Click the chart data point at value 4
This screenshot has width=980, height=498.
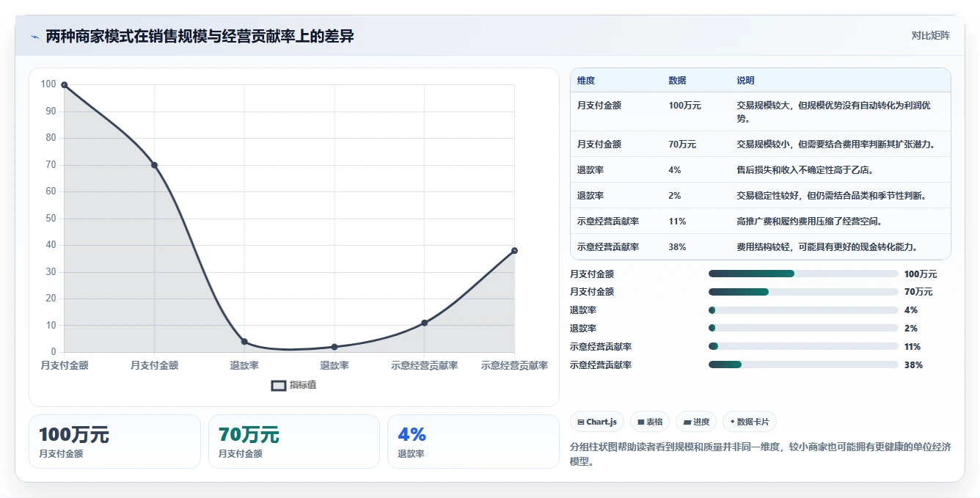click(244, 342)
